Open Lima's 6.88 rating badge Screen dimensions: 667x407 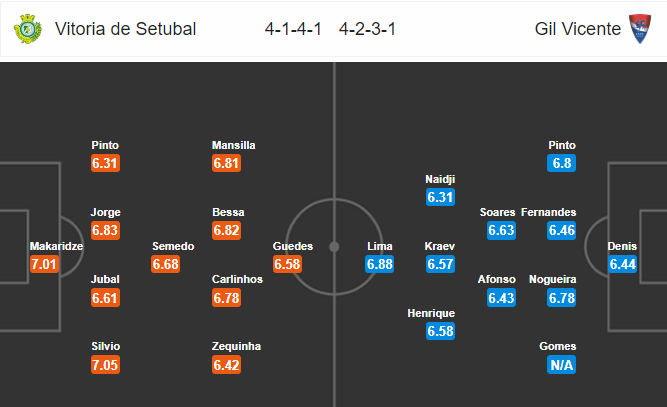[379, 264]
